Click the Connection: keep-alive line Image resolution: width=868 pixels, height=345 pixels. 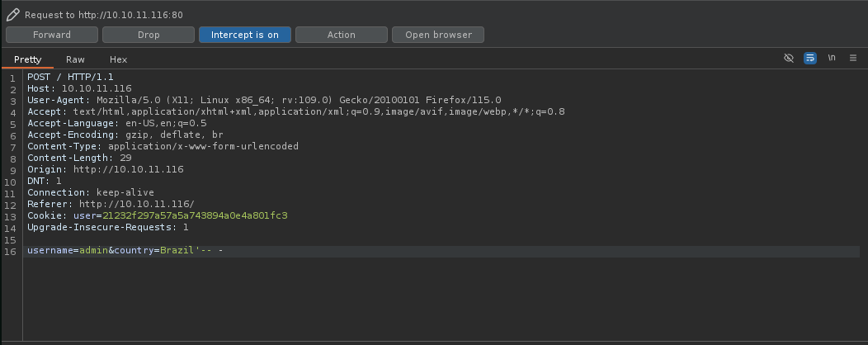click(91, 192)
